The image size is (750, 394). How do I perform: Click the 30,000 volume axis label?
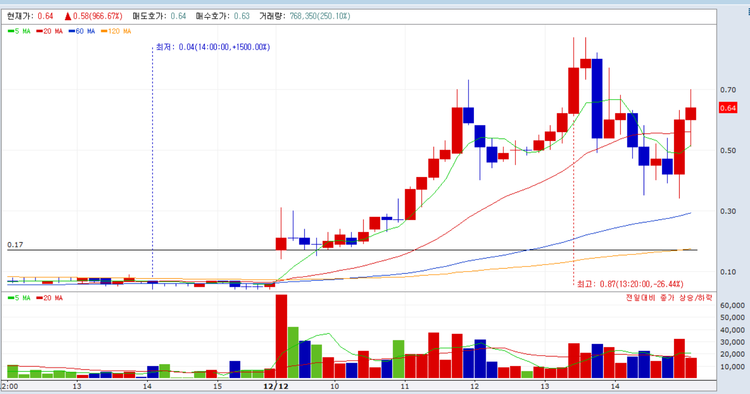click(732, 342)
